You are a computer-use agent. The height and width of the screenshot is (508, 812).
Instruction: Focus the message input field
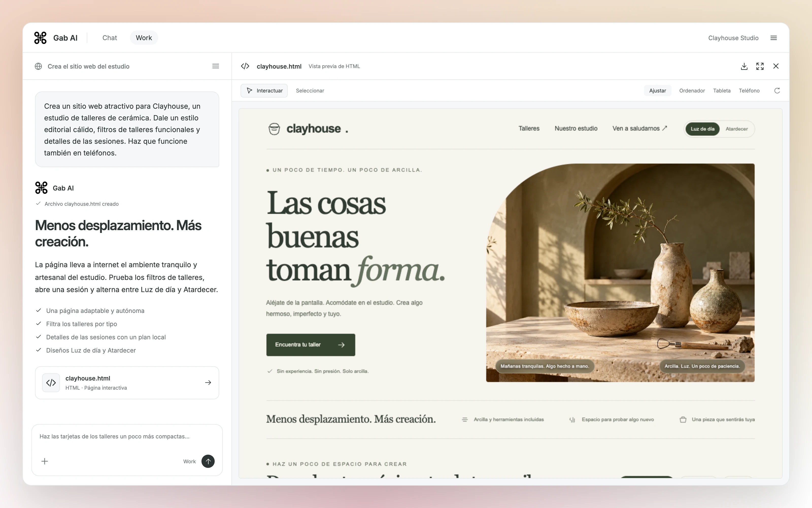pos(127,436)
